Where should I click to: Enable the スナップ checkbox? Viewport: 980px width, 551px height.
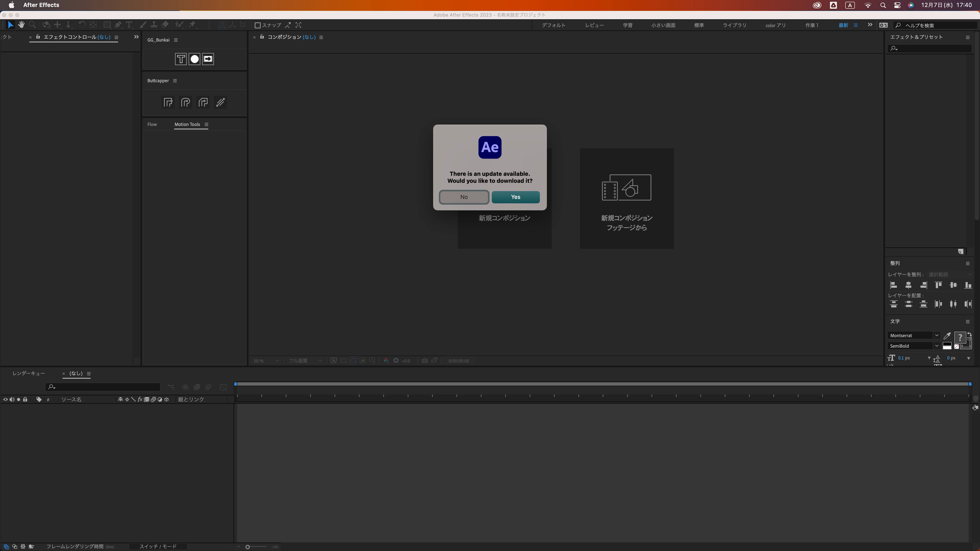[x=257, y=26]
